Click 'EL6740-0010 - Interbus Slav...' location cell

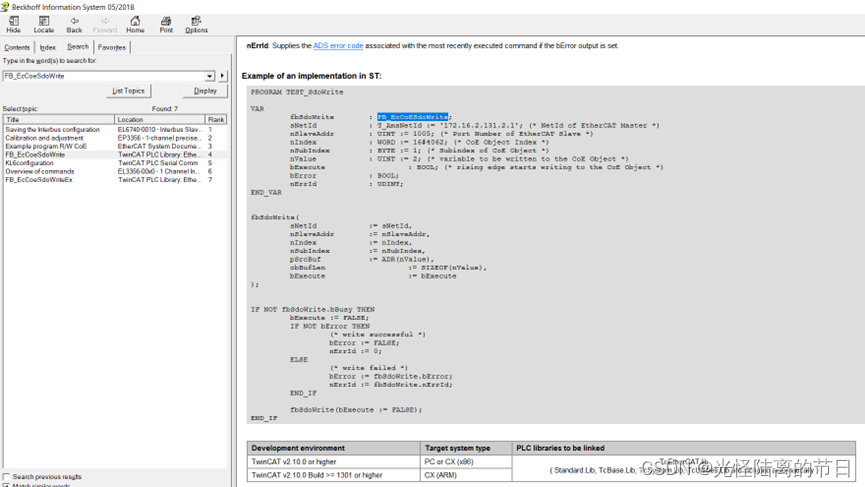pyautogui.click(x=160, y=130)
